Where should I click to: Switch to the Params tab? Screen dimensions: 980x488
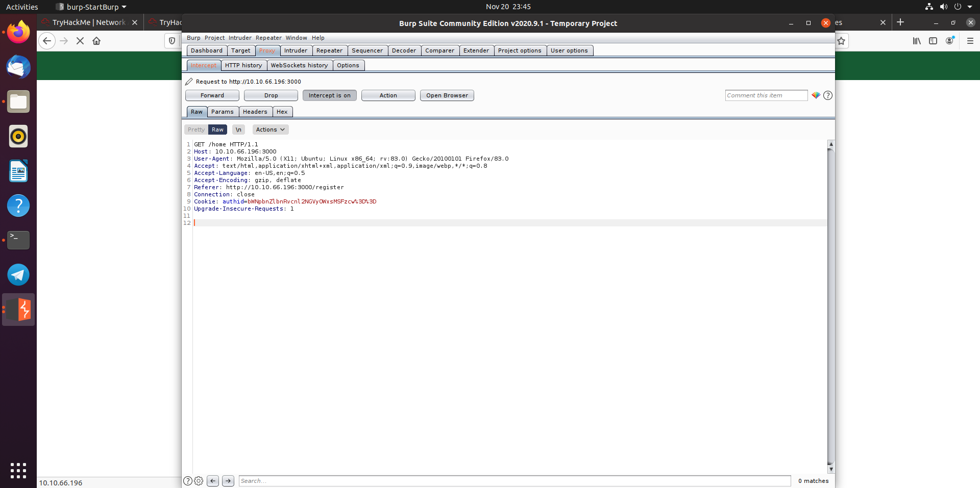tap(223, 112)
